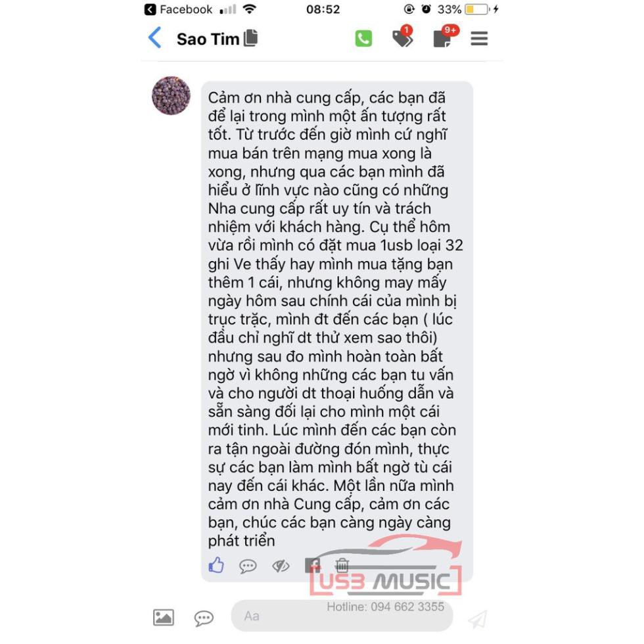Select the customer's thank-you message bubble
The height and width of the screenshot is (644, 644).
[x=336, y=331]
